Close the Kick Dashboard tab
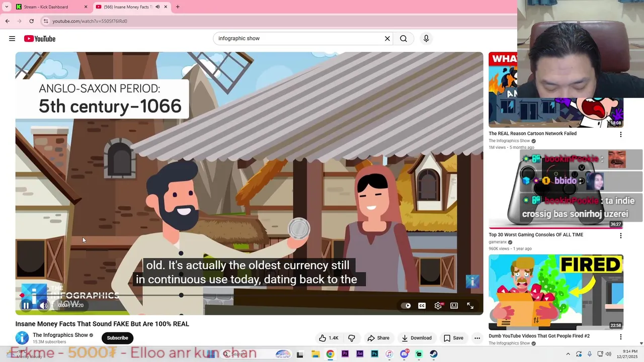The width and height of the screenshot is (644, 362). [x=86, y=7]
